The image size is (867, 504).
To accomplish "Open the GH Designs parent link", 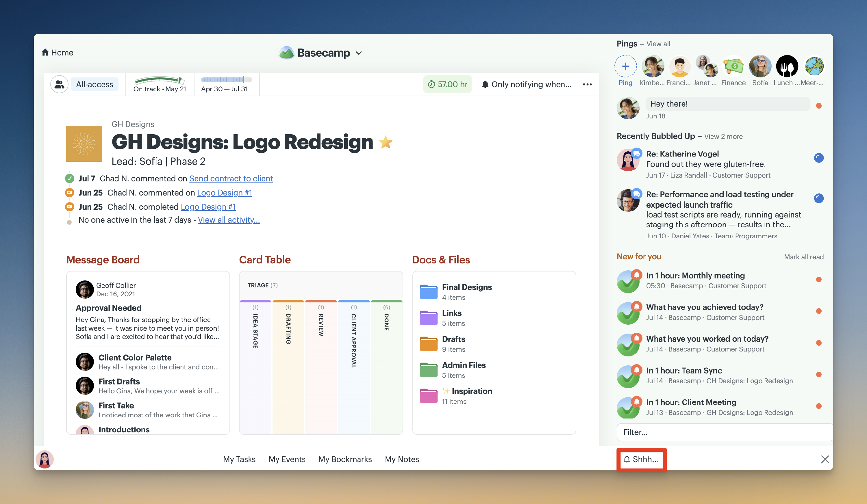I will pos(133,124).
